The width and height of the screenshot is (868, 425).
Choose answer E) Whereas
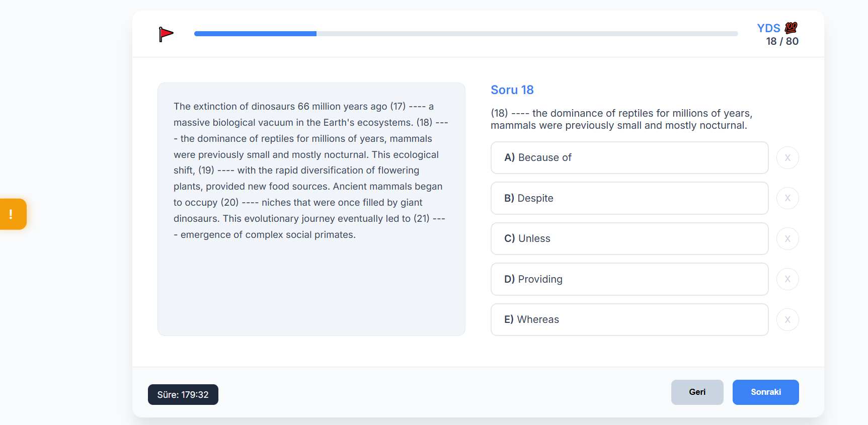(629, 320)
